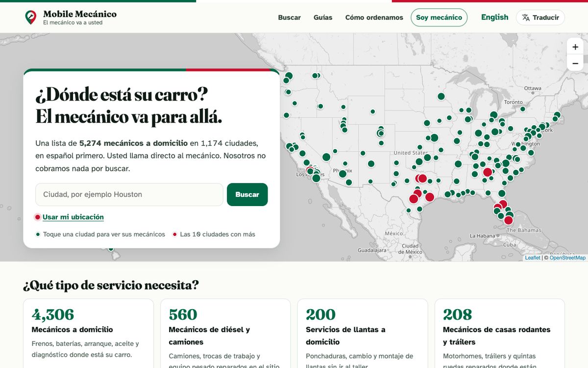Open the 200 Servicios de llantas a domicilio card

[363, 334]
